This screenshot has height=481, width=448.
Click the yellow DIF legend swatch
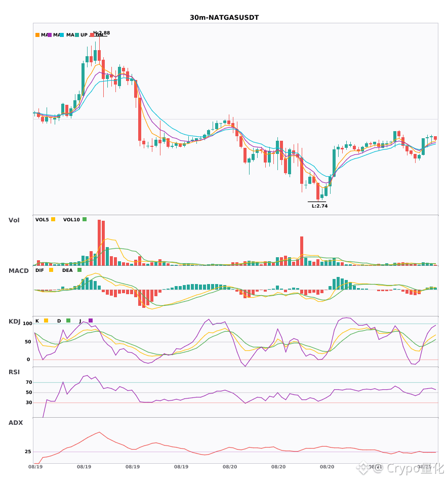coord(51,270)
